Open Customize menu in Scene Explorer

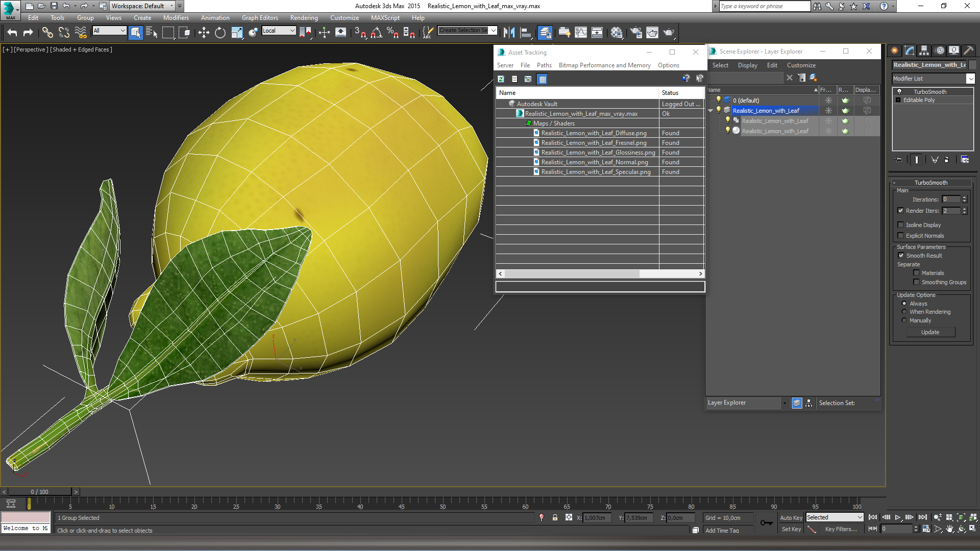coord(801,65)
